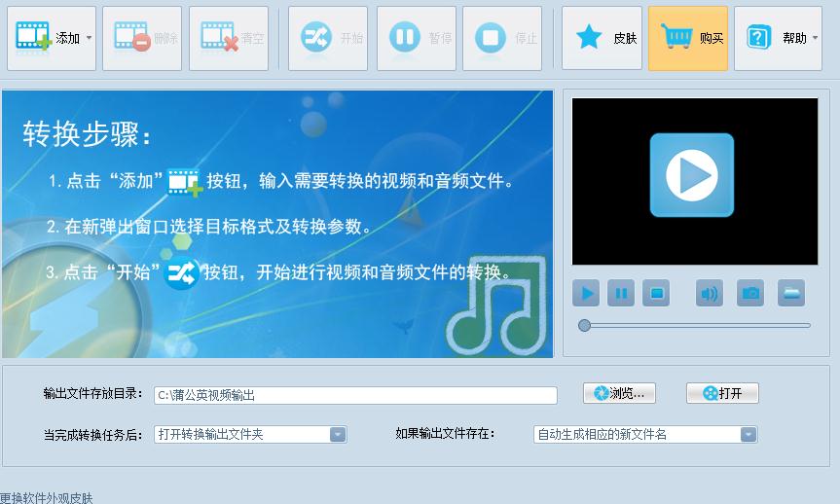Expand the 添加 dropdown arrow
Image resolution: width=840 pixels, height=504 pixels.
(89, 38)
